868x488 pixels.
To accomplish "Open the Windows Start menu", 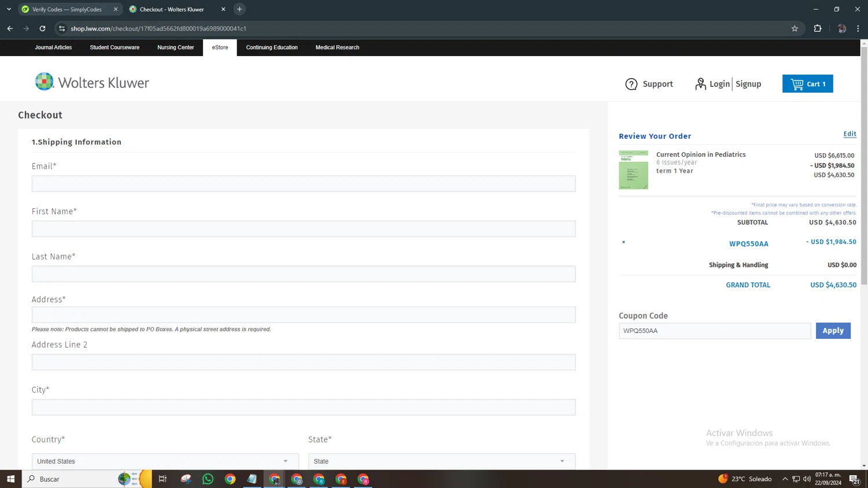I will pyautogui.click(x=10, y=479).
